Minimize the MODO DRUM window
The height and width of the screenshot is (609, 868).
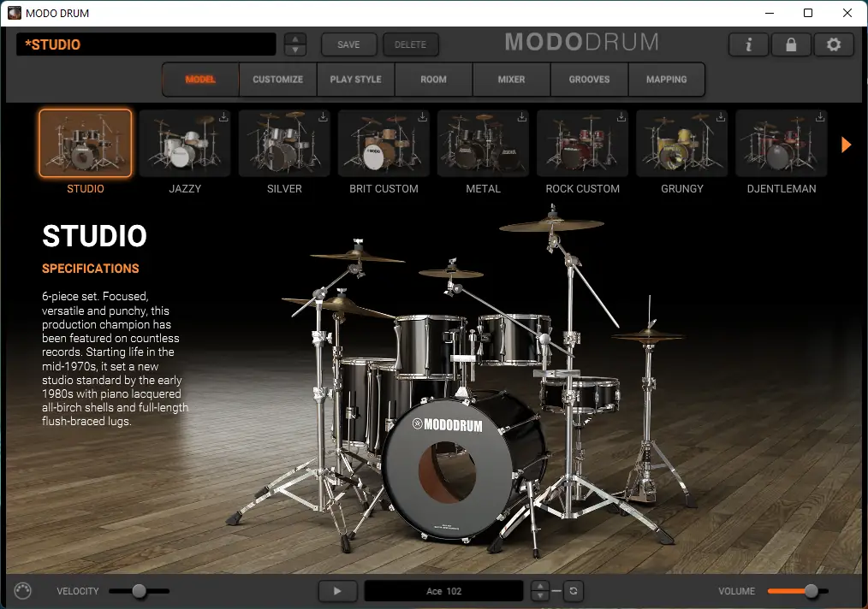pos(770,13)
